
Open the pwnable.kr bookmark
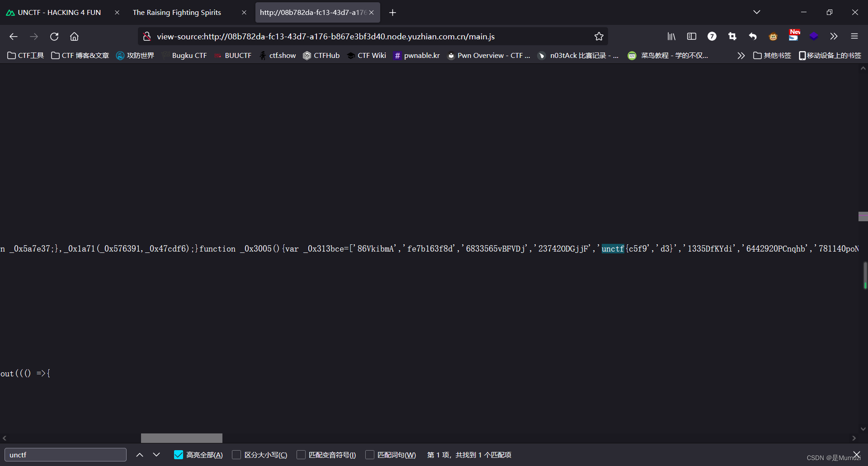pyautogui.click(x=417, y=55)
